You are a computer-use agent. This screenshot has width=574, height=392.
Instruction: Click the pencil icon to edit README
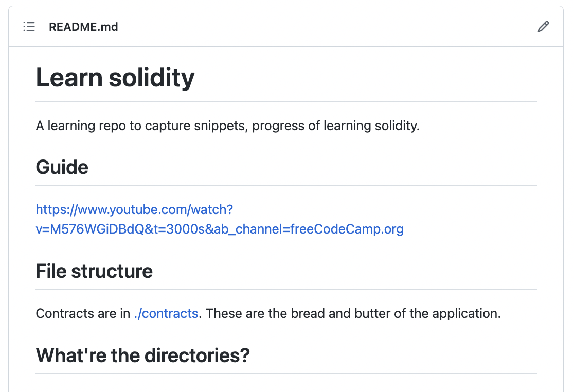point(543,27)
